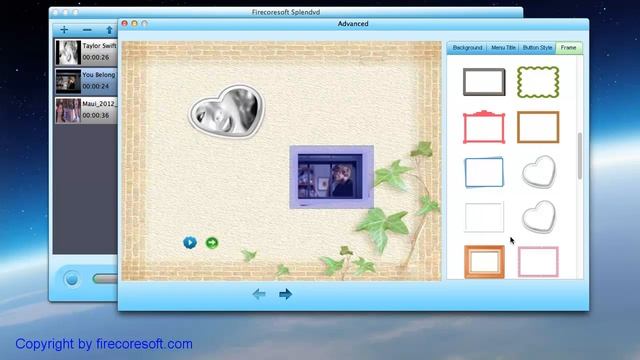Apply the blue sketch-style frame
This screenshot has width=640, height=360.
tap(484, 172)
